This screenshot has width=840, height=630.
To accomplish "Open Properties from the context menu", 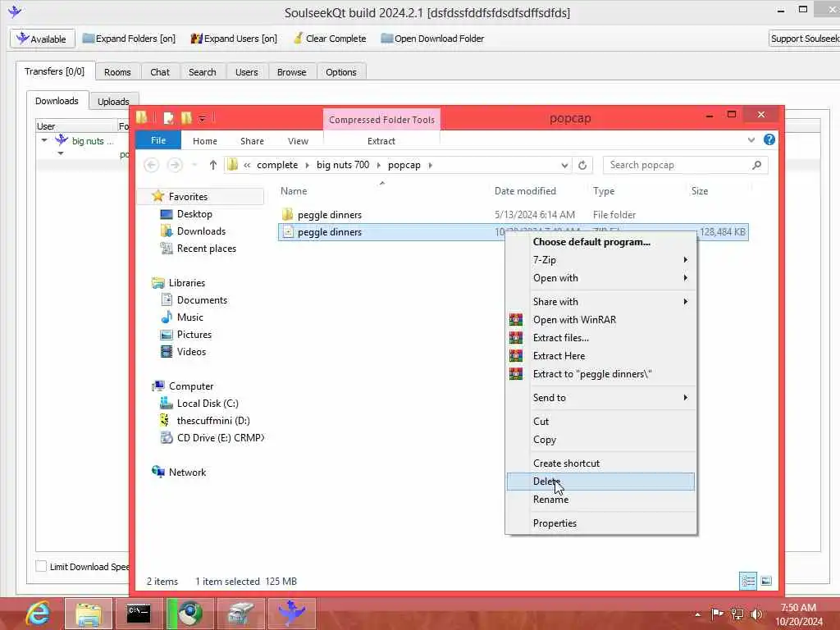I will [x=600, y=523].
